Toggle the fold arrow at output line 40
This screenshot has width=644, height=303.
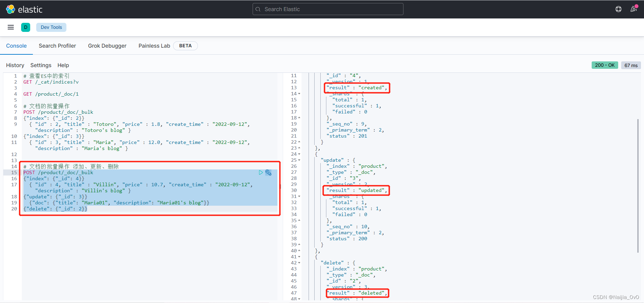[x=299, y=251]
